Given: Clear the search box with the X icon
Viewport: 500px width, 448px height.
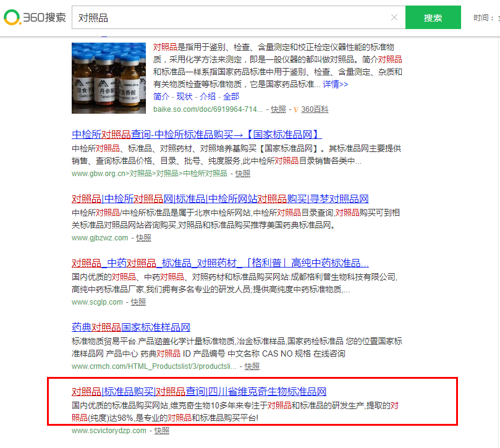Looking at the screenshot, I should 394,17.
